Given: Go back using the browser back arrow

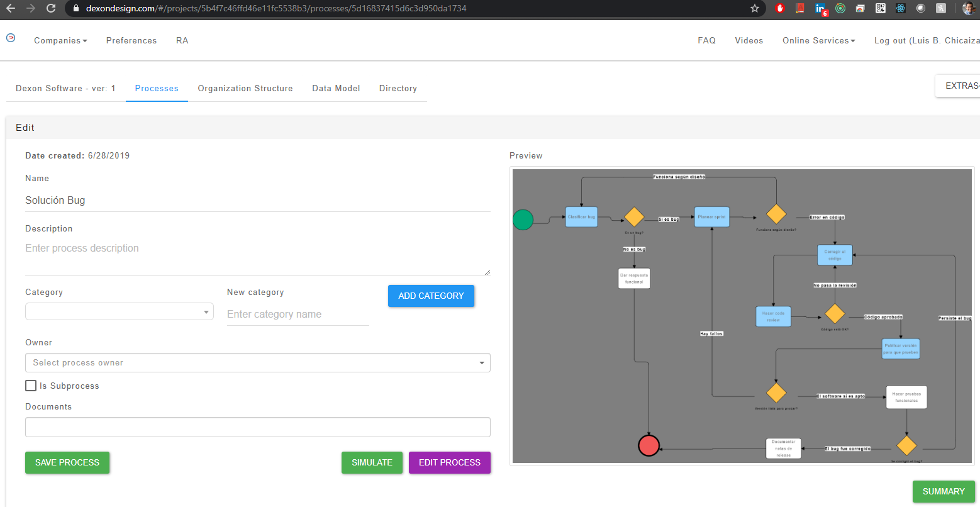Looking at the screenshot, I should pyautogui.click(x=11, y=8).
